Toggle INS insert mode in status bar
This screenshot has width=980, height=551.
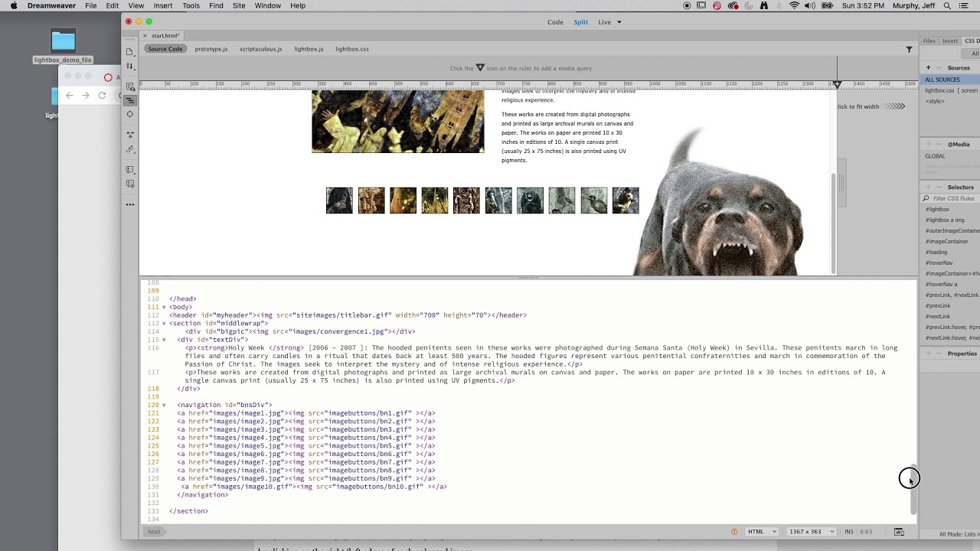pyautogui.click(x=849, y=531)
